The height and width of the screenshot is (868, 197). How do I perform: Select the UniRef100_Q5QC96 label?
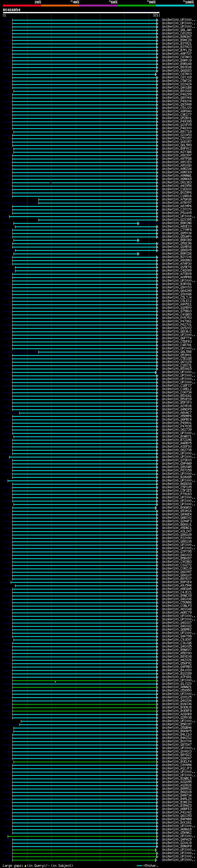point(177,244)
